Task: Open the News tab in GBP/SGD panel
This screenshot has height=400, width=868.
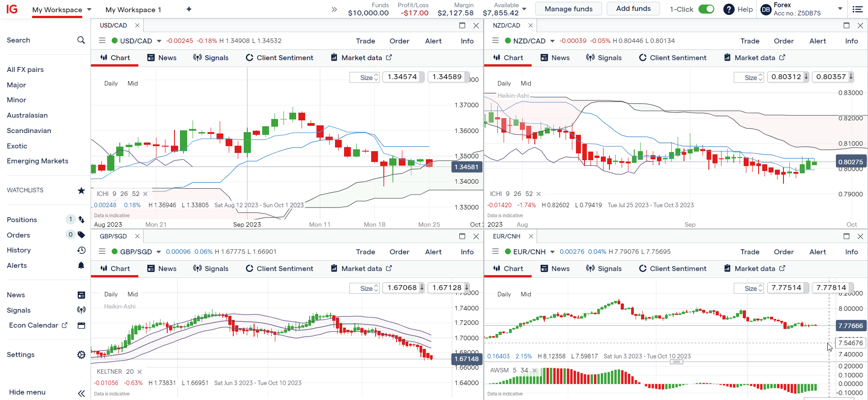Action: (162, 269)
